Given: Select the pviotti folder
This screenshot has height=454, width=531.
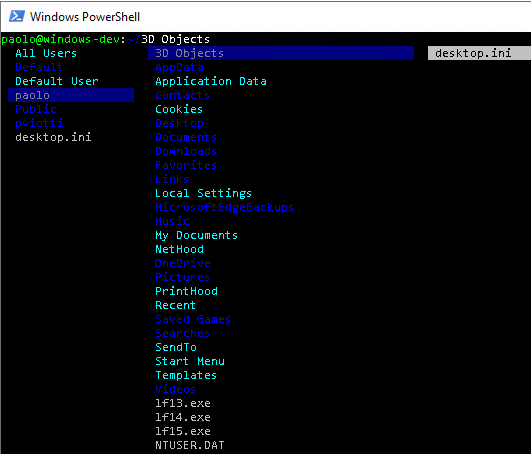Looking at the screenshot, I should click(39, 123).
